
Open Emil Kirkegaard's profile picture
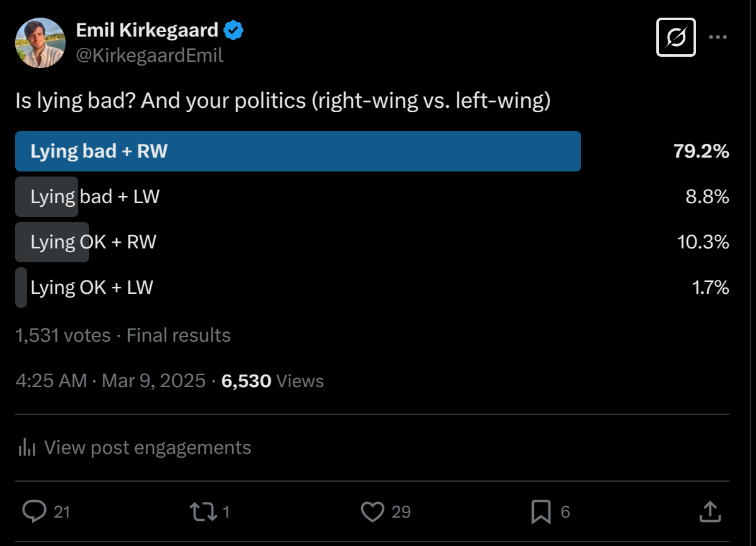pos(40,43)
